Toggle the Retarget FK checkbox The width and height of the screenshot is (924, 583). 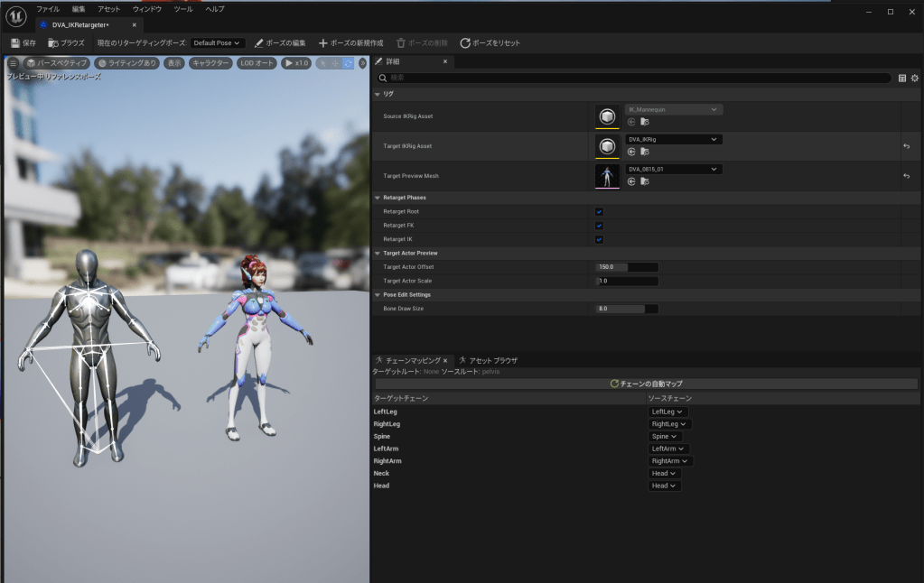tap(599, 226)
